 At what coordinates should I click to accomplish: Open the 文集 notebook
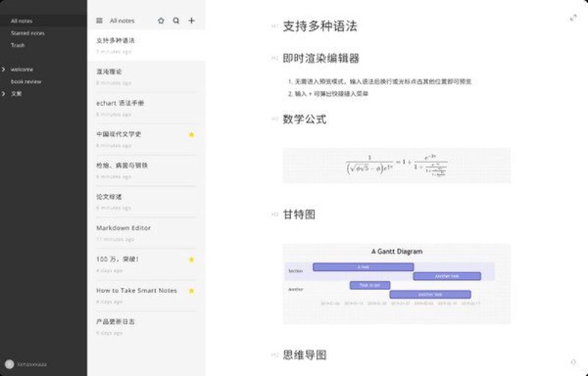point(16,93)
